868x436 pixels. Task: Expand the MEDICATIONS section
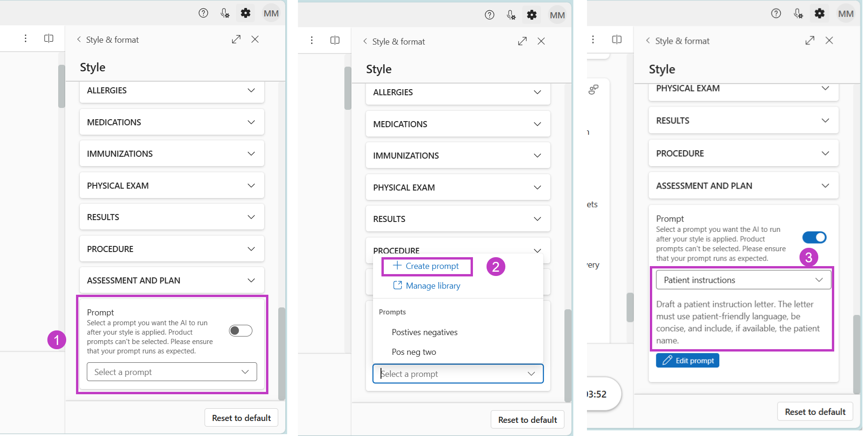pyautogui.click(x=172, y=122)
